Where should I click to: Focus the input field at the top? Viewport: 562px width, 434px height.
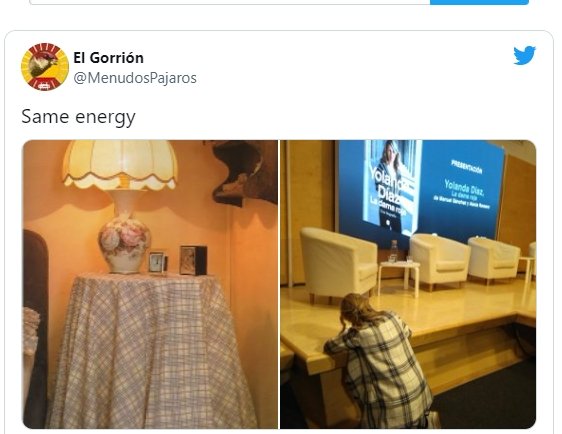(229, 2)
